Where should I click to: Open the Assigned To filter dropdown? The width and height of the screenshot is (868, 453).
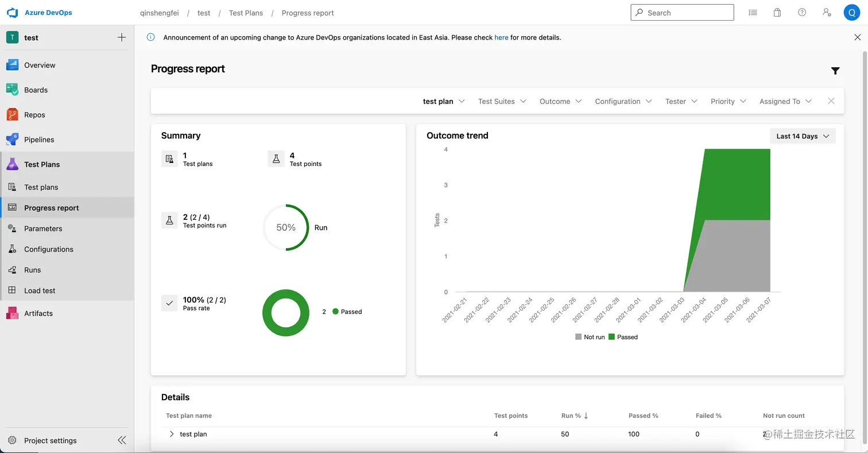click(786, 101)
